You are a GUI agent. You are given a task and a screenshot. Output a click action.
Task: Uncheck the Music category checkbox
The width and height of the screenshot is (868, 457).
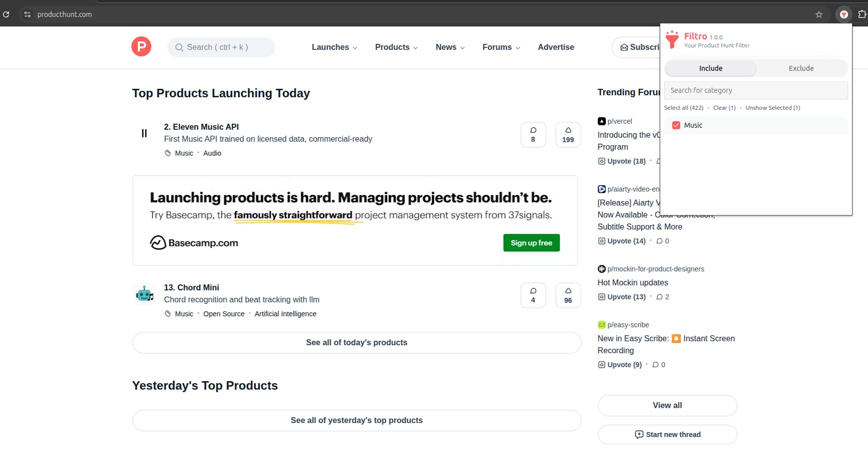[x=676, y=125]
